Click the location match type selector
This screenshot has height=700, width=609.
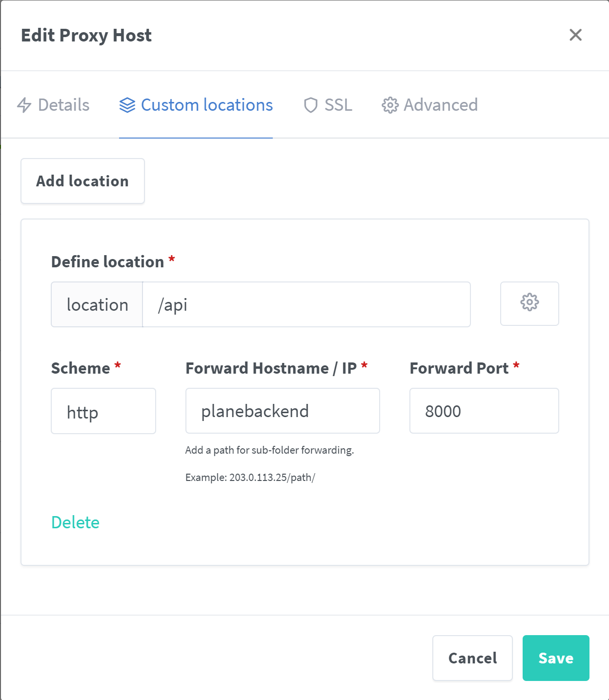click(x=96, y=304)
